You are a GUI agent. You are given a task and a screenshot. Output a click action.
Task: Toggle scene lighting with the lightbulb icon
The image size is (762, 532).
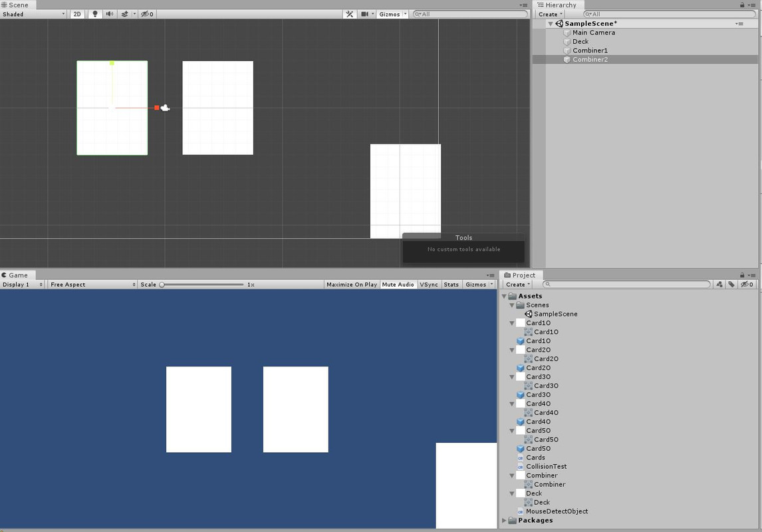(95, 14)
